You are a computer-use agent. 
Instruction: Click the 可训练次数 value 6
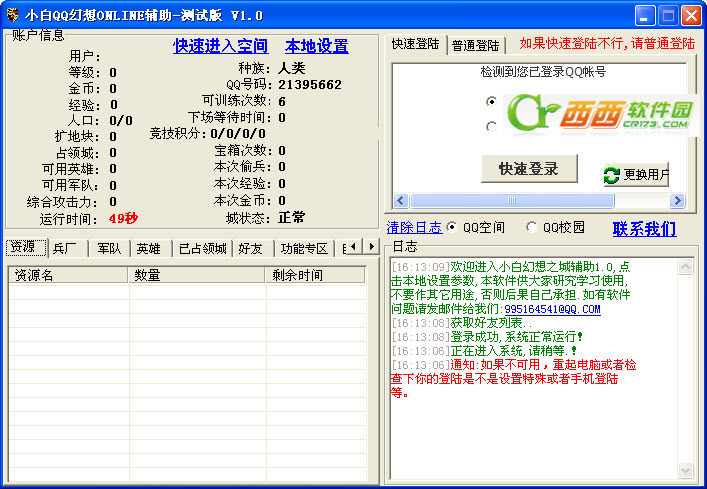pyautogui.click(x=282, y=101)
